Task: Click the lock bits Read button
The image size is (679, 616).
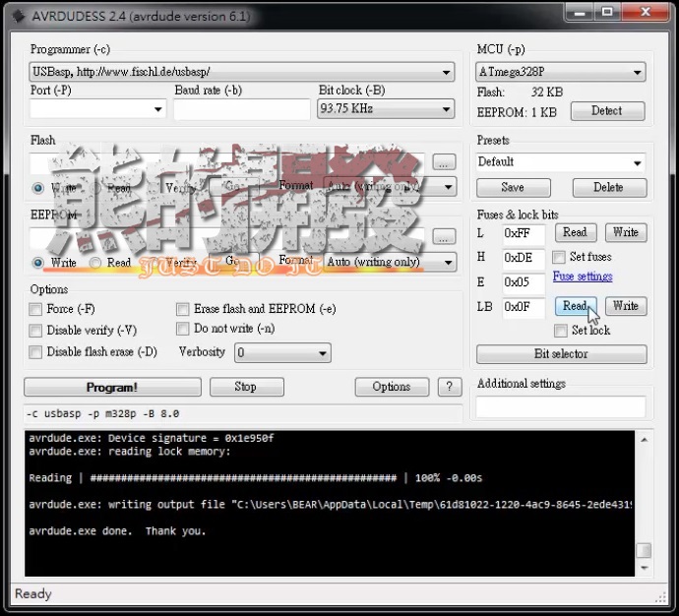Action: click(x=576, y=306)
